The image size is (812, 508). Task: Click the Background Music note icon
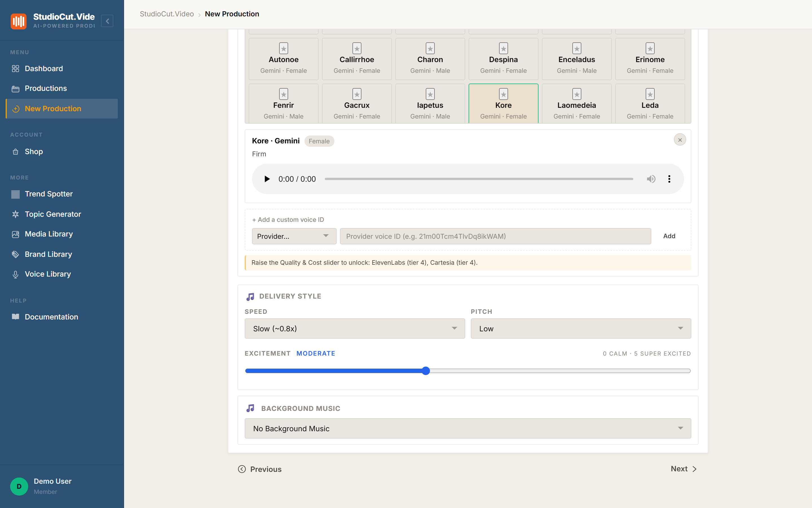(250, 408)
